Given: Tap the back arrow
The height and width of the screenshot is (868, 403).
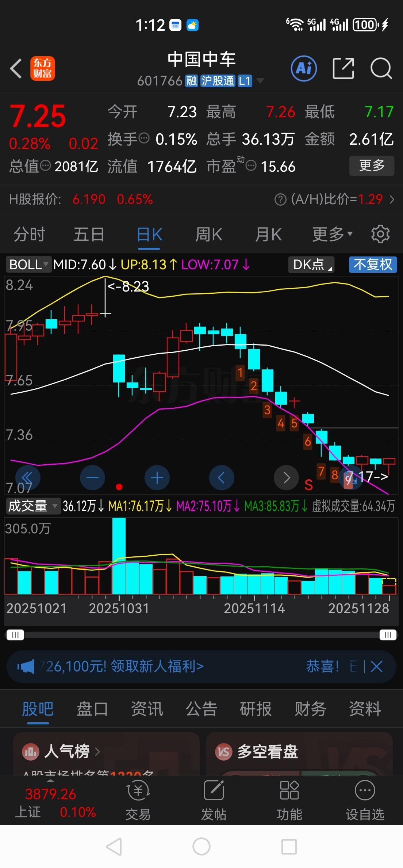Looking at the screenshot, I should pyautogui.click(x=16, y=68).
